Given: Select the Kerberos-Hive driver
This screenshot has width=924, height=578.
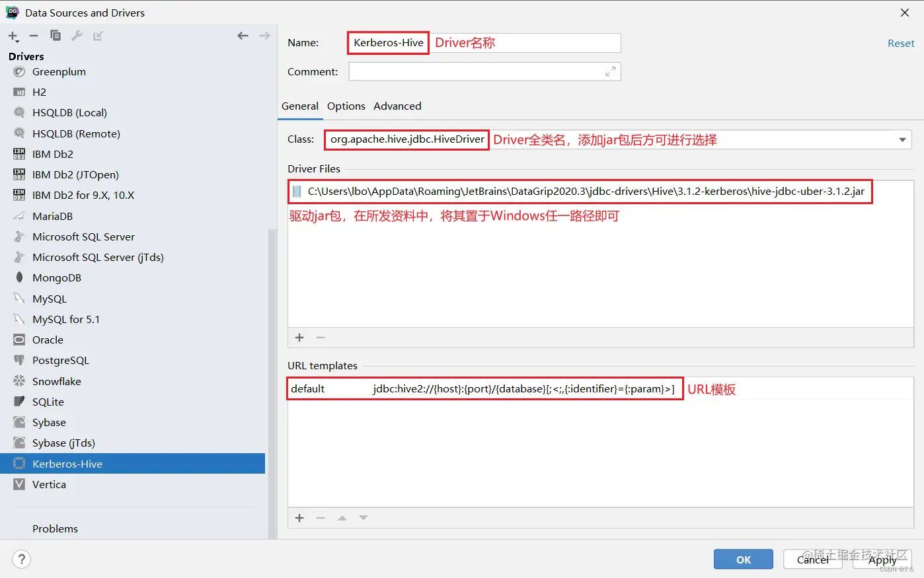Looking at the screenshot, I should tap(132, 464).
